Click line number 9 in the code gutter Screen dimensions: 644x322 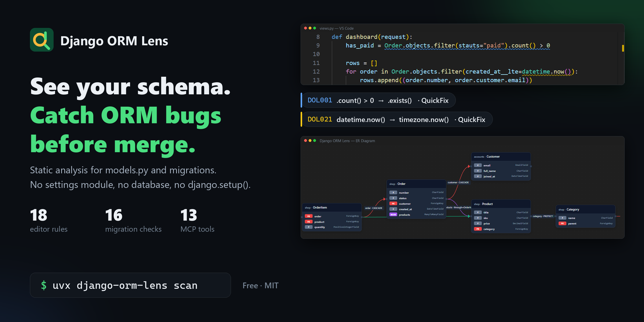click(x=318, y=46)
